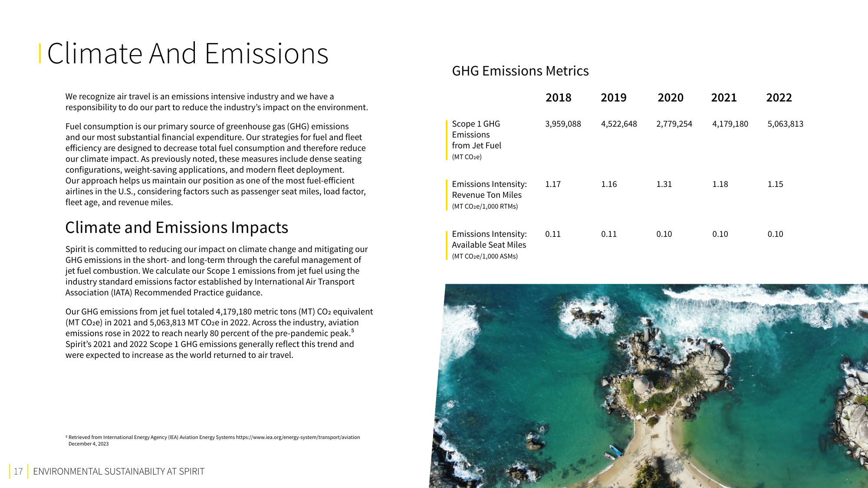
Task: Click the 2018 column header
Action: (x=558, y=98)
